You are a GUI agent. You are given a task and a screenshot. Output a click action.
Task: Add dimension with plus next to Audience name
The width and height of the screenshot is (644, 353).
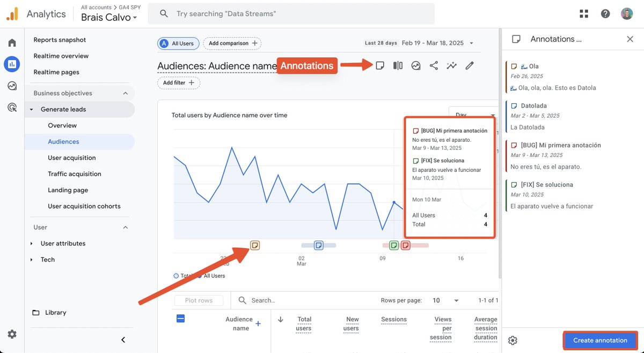pos(258,323)
